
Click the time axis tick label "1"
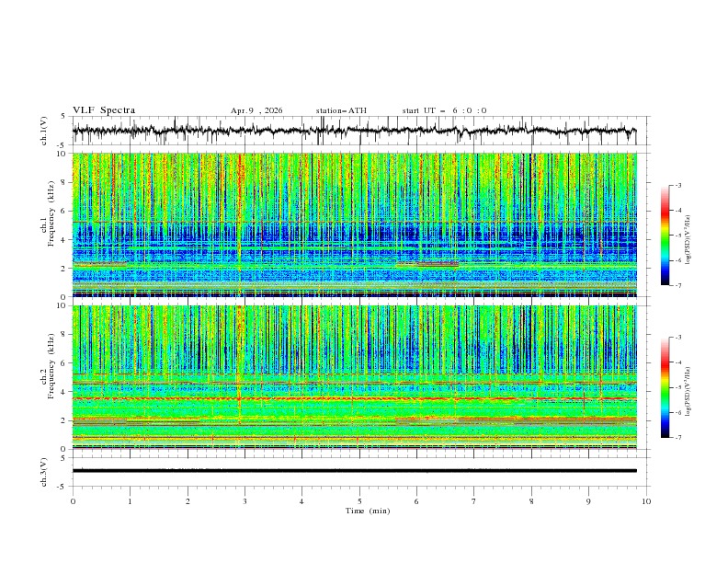(130, 501)
